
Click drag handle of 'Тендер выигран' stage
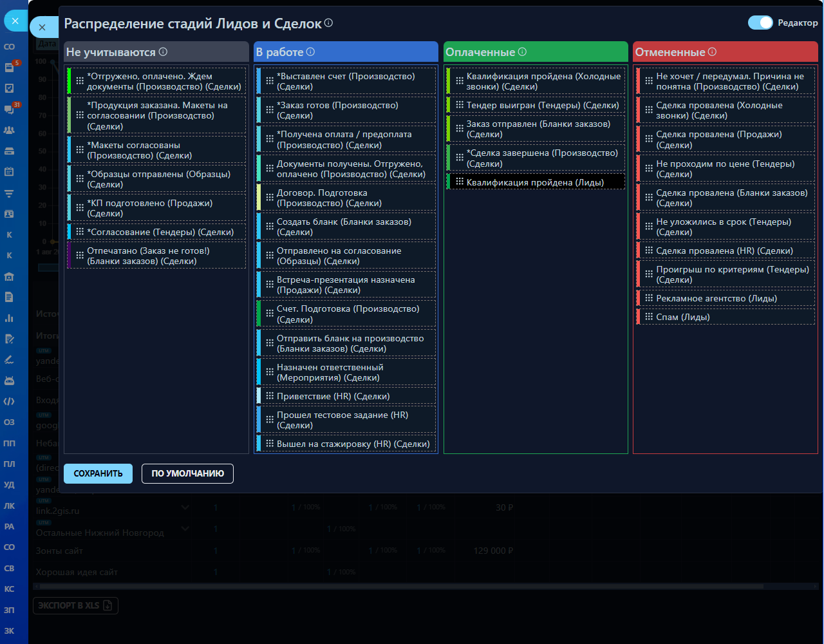(x=459, y=105)
